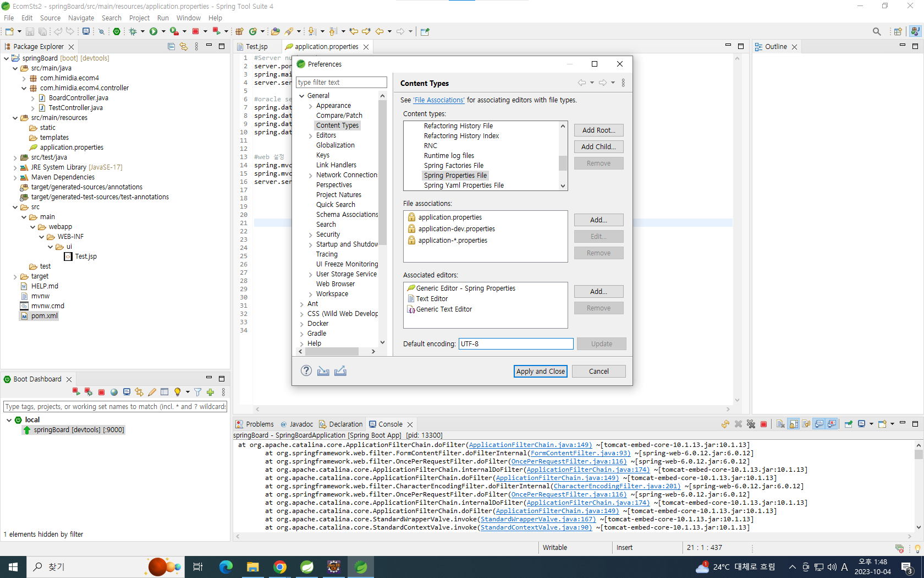Viewport: 924px width, 578px height.
Task: Collapse the springBoard project in Package Explorer
Action: (x=6, y=58)
